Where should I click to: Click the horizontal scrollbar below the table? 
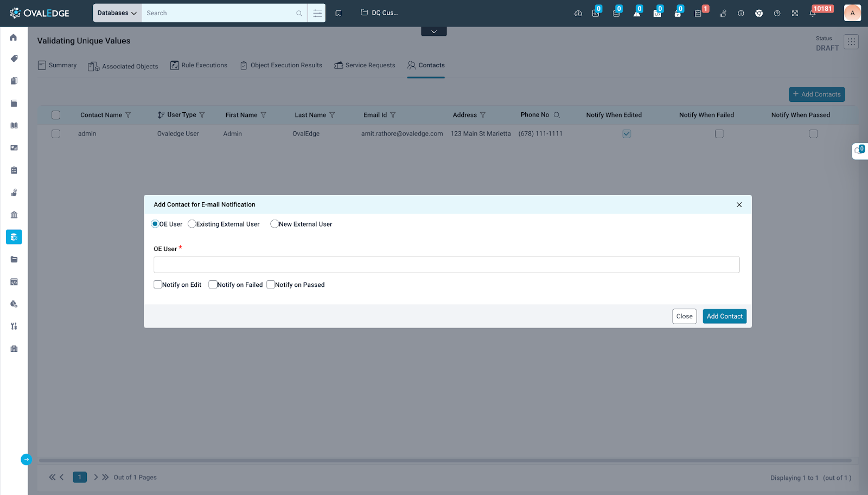click(445, 460)
